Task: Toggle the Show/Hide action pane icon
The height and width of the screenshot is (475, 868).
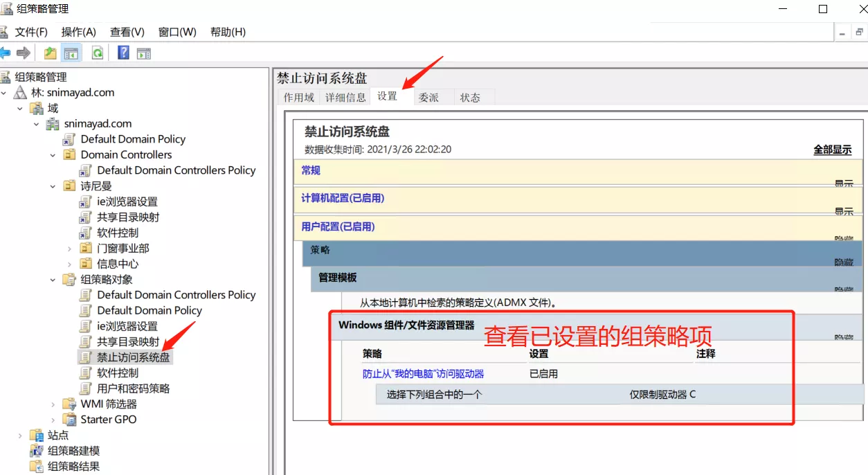Action: 144,53
